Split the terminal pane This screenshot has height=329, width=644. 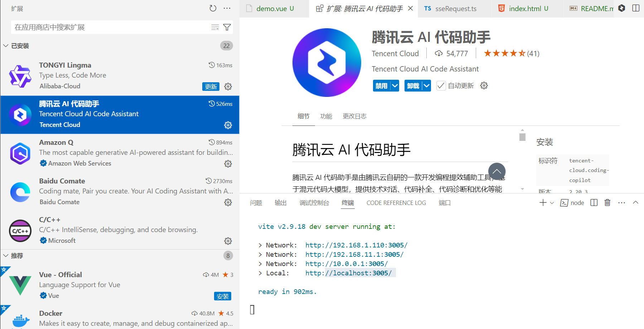(x=594, y=203)
